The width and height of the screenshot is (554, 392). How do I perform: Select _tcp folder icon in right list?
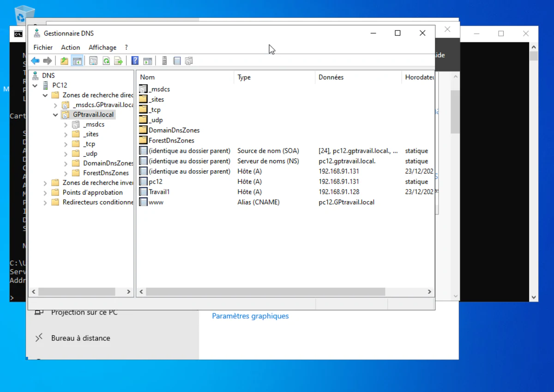(x=143, y=110)
